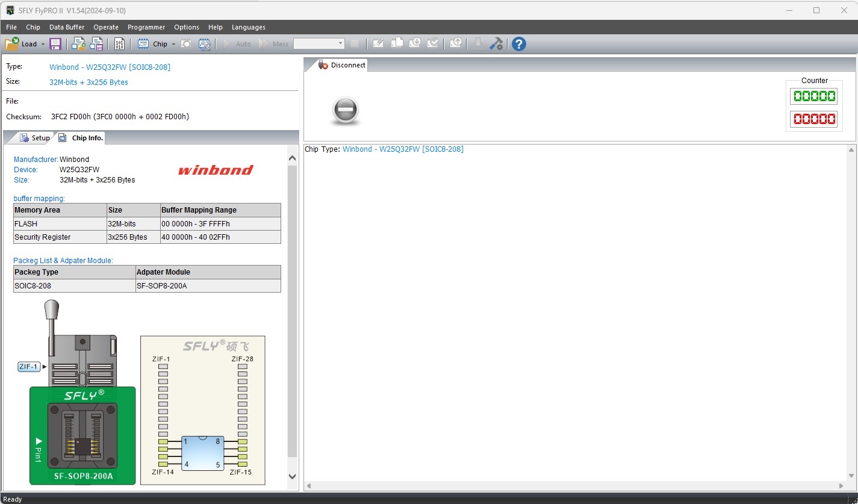858x504 pixels.
Task: Click the blank check toolbar icon
Action: coord(397,43)
